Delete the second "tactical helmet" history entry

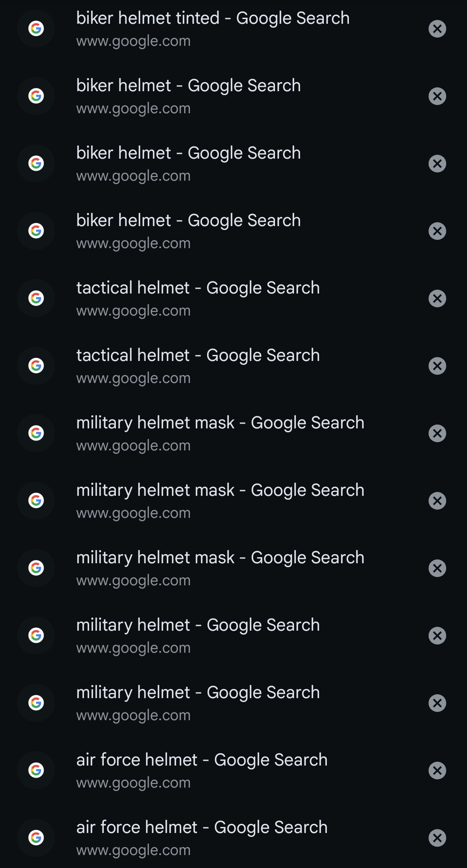[437, 366]
